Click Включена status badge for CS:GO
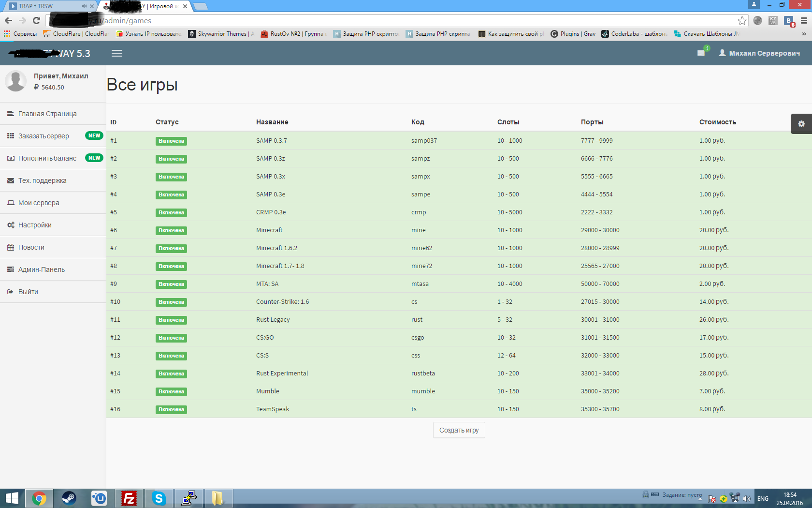Screen dimensions: 812x508 (171, 338)
